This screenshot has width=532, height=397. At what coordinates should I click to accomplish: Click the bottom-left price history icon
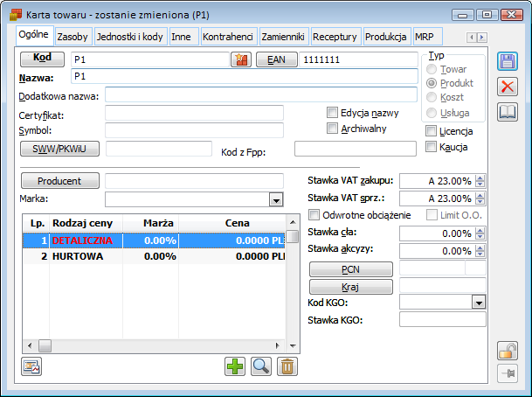31,366
